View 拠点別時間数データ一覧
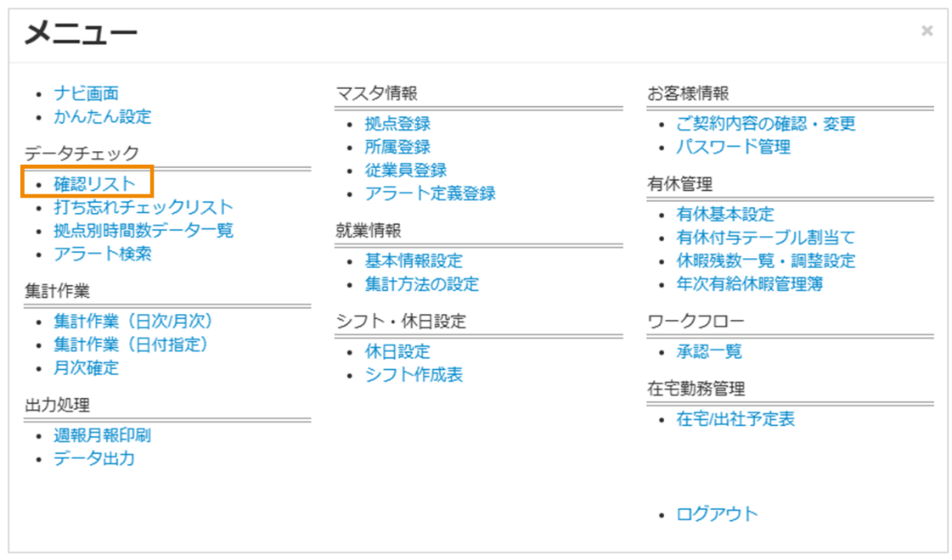This screenshot has height=560, width=952. coord(144,229)
